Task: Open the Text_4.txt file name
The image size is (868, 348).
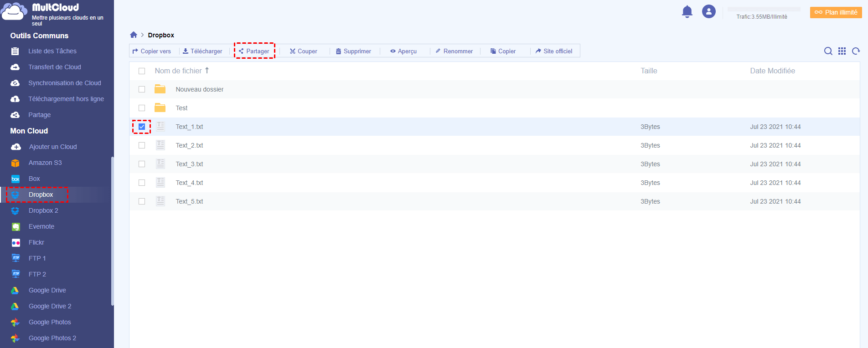Action: click(x=189, y=183)
